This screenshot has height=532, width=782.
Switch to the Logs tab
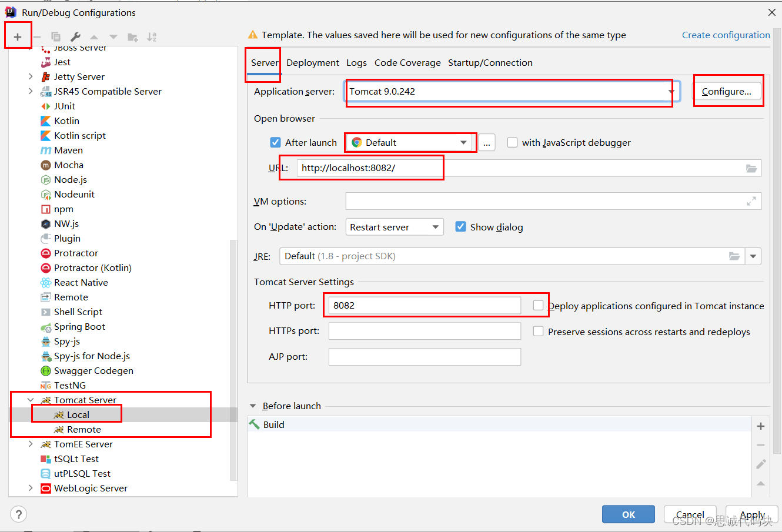click(356, 63)
